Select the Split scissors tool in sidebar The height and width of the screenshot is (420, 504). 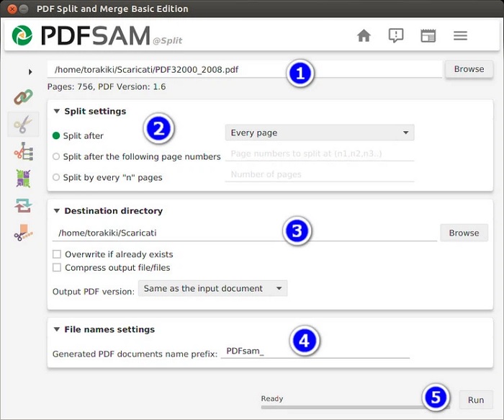[x=23, y=124]
